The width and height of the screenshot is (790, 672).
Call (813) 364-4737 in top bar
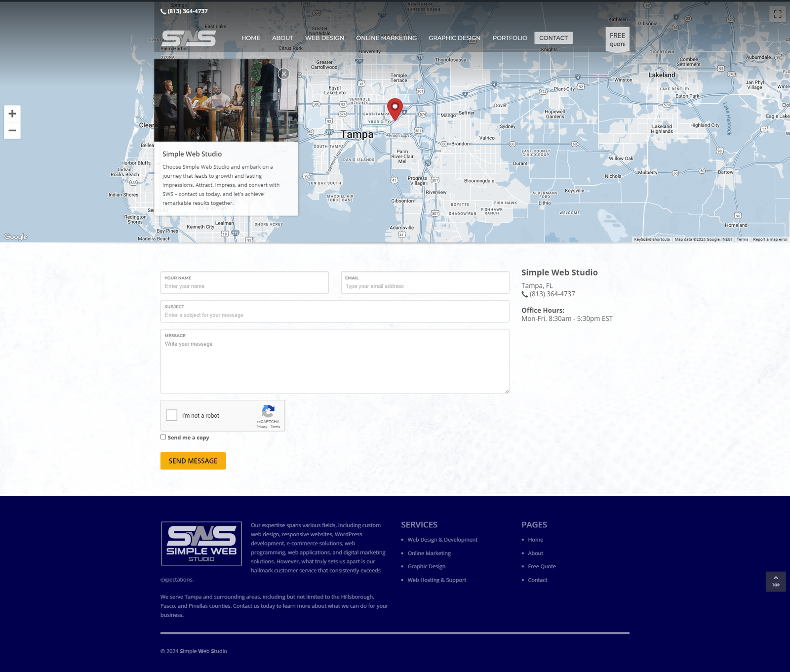[188, 11]
